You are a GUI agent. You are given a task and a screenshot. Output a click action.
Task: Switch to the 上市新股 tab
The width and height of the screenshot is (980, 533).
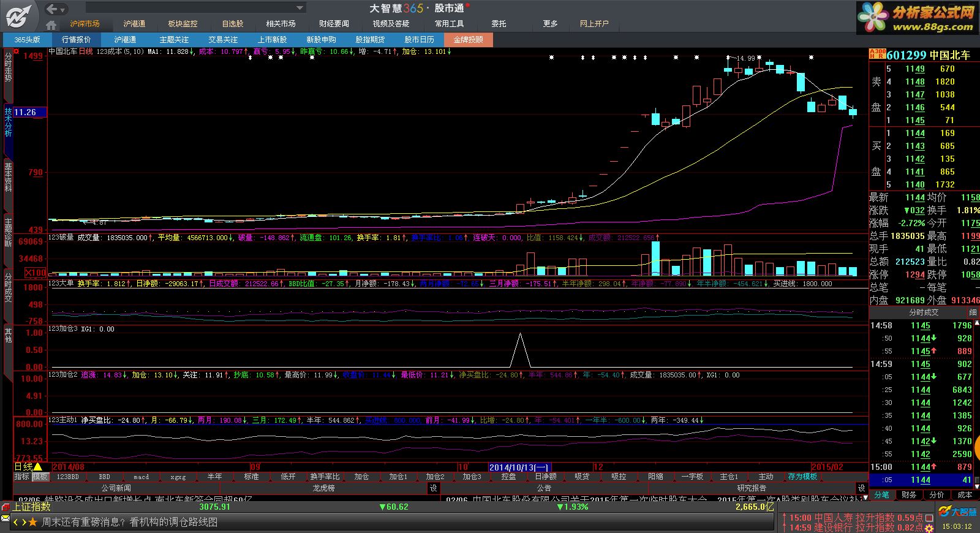tap(272, 40)
